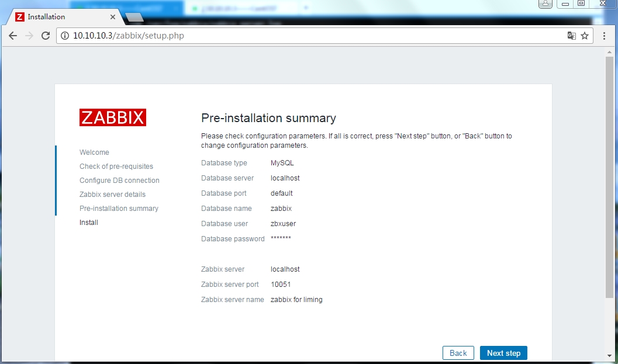This screenshot has width=618, height=364.
Task: Click the page vertical scrollbar thumb
Action: coord(609,177)
